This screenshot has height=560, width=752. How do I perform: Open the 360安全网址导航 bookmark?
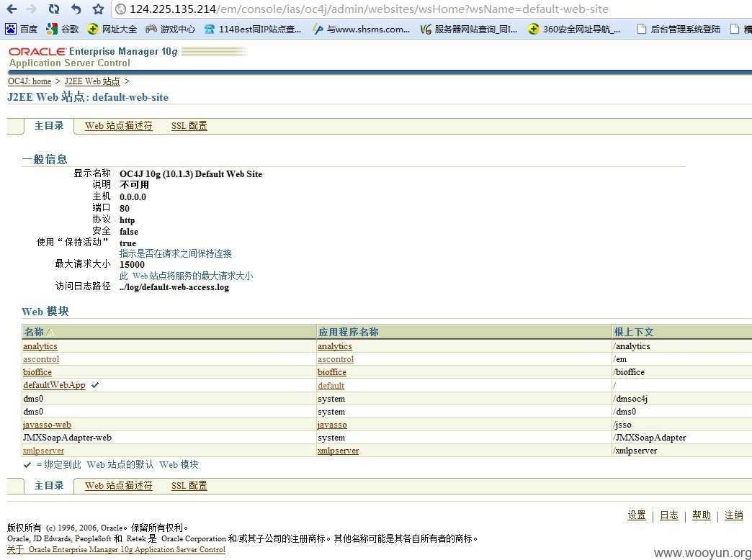574,30
